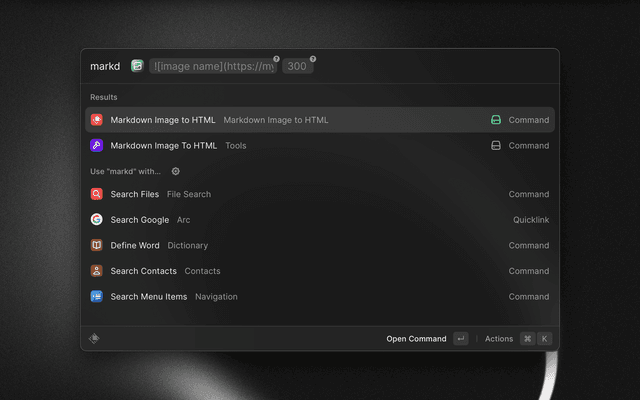Screen dimensions: 640x400
Task: Click the green-highlighted Command type icon in first result
Action: [495, 120]
